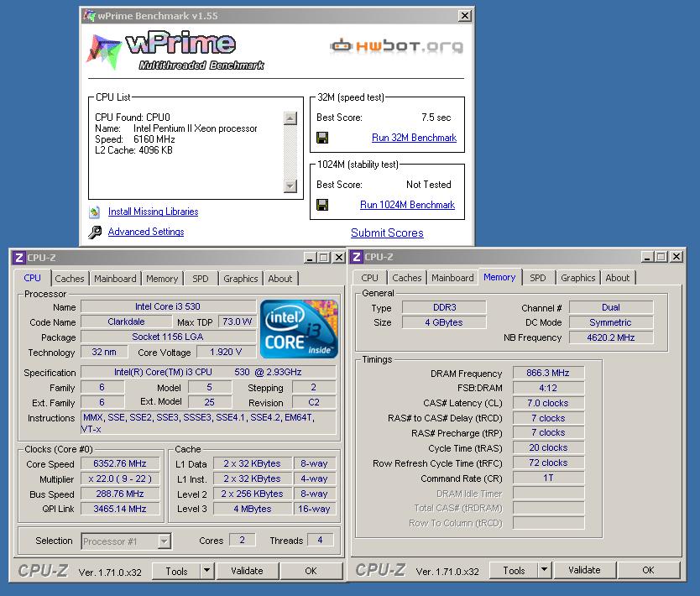This screenshot has width=700, height=596.
Task: Click the CPU List scrollbar track
Action: 290,152
